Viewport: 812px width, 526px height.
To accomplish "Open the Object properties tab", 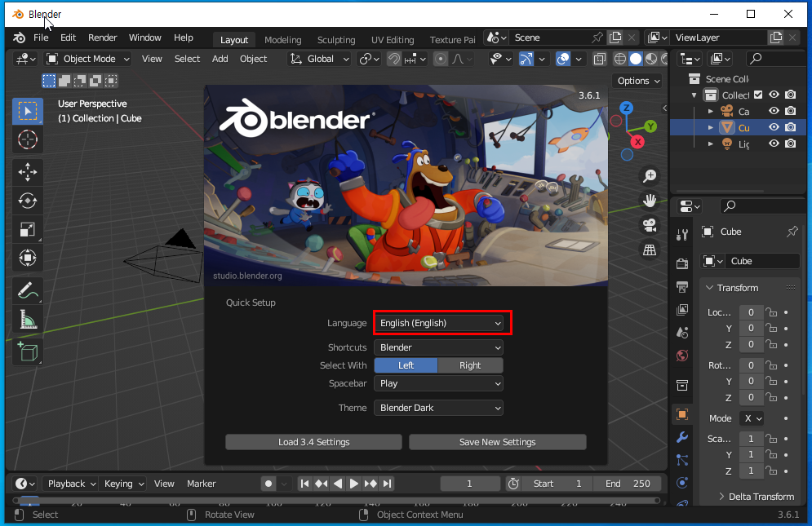I will pyautogui.click(x=682, y=414).
